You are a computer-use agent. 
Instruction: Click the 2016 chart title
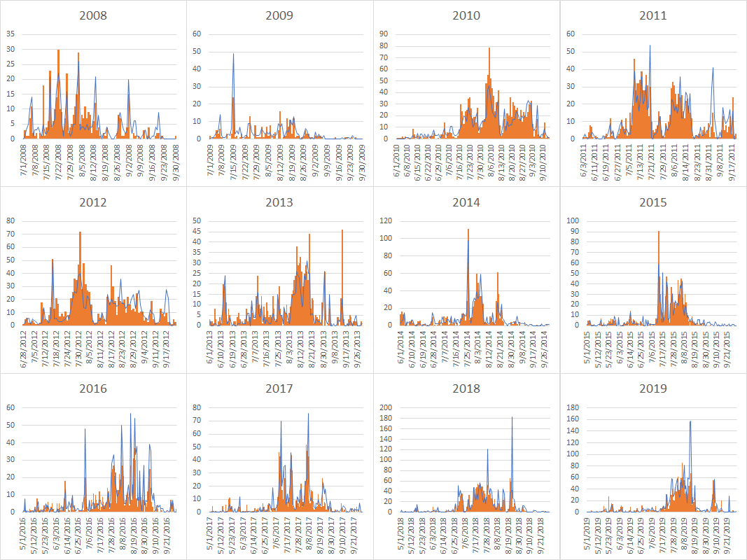93,388
